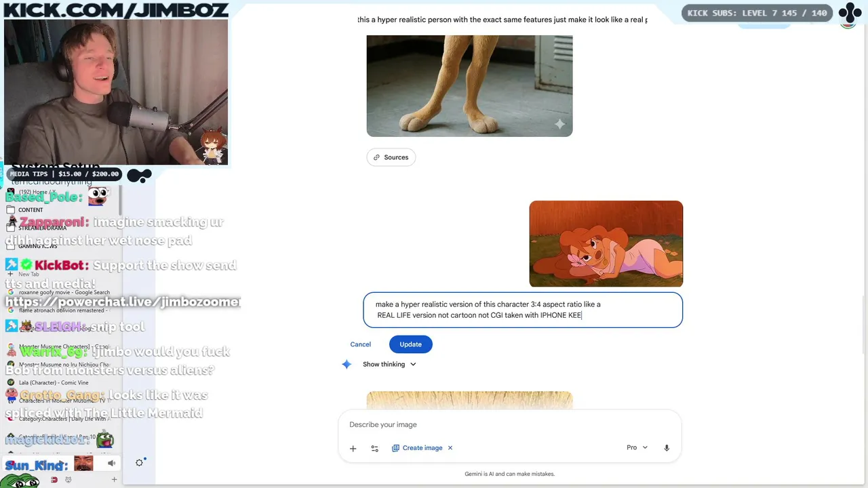Viewport: 868px width, 488px height.
Task: Click the microphone icon
Action: tap(667, 448)
